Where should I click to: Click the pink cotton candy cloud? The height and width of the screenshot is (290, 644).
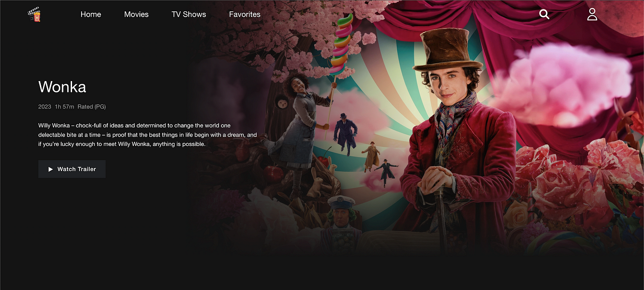(562, 85)
